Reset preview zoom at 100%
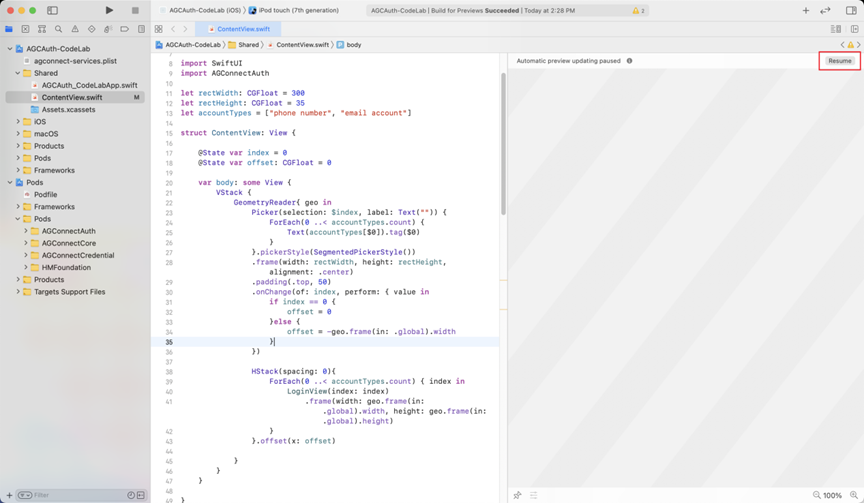The width and height of the screenshot is (864, 503). [x=832, y=495]
